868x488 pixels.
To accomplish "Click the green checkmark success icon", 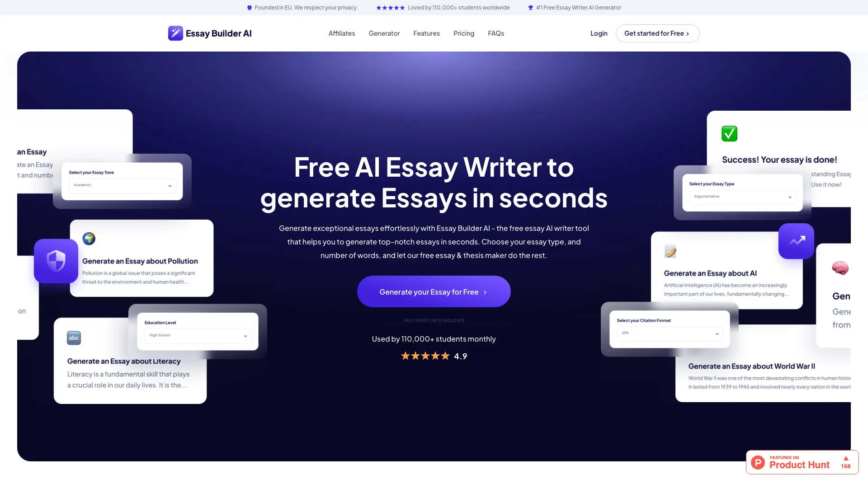I will [730, 133].
